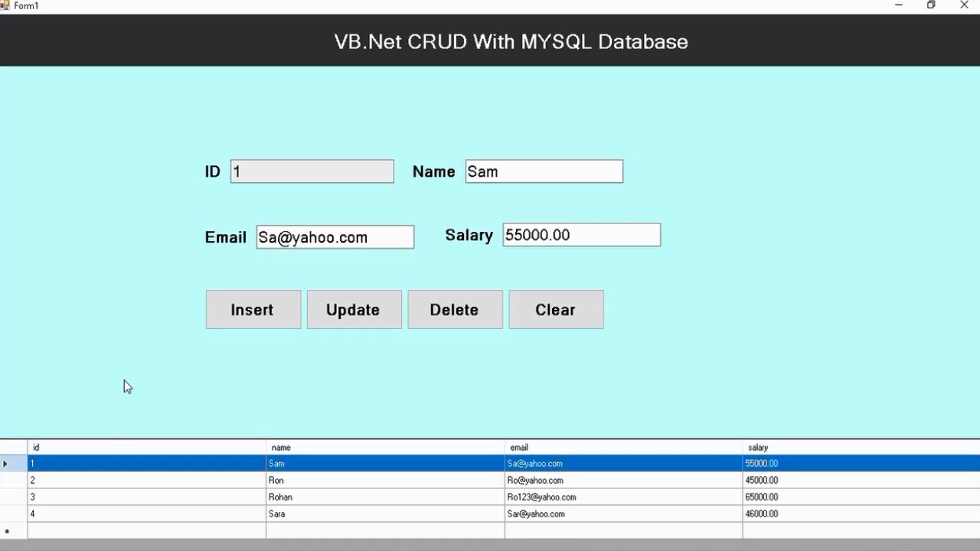The width and height of the screenshot is (980, 551).
Task: Click into the Salary input field
Action: (582, 235)
